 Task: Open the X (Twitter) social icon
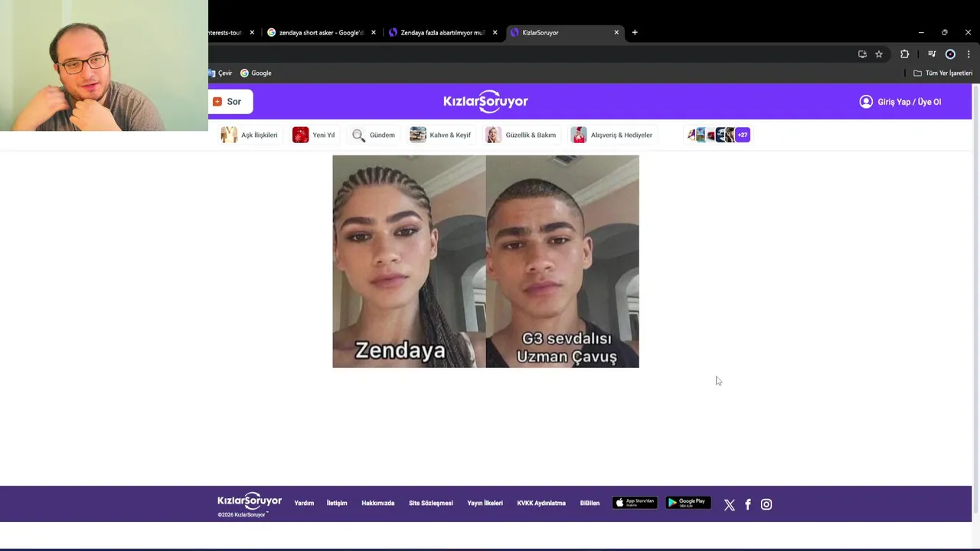(x=729, y=504)
